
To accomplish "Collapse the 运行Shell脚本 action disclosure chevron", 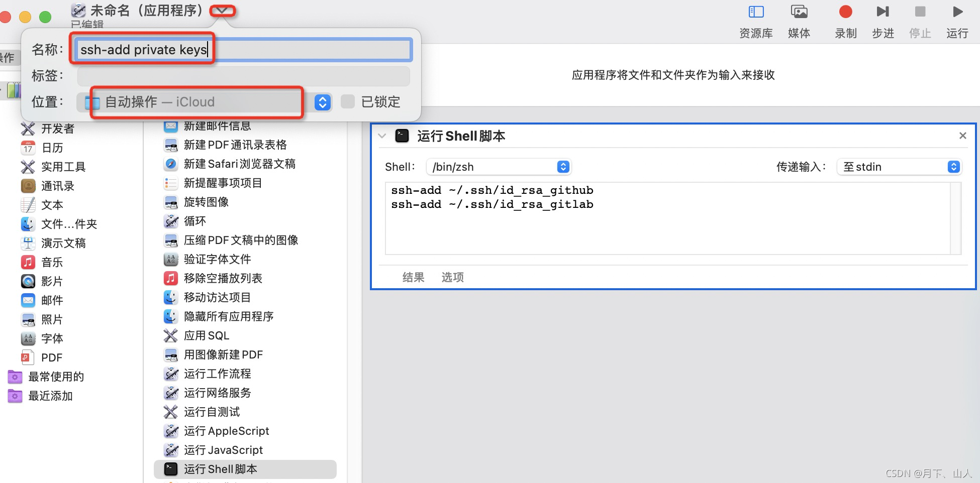I will pos(382,136).
